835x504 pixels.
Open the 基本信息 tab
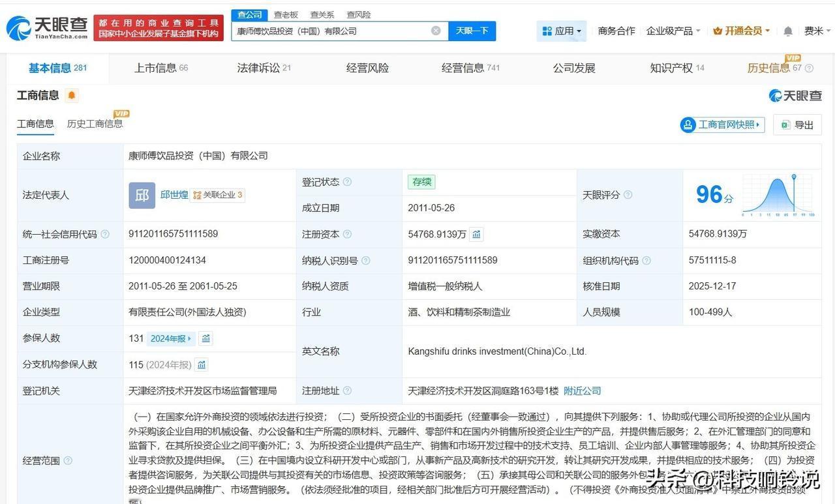click(x=57, y=68)
